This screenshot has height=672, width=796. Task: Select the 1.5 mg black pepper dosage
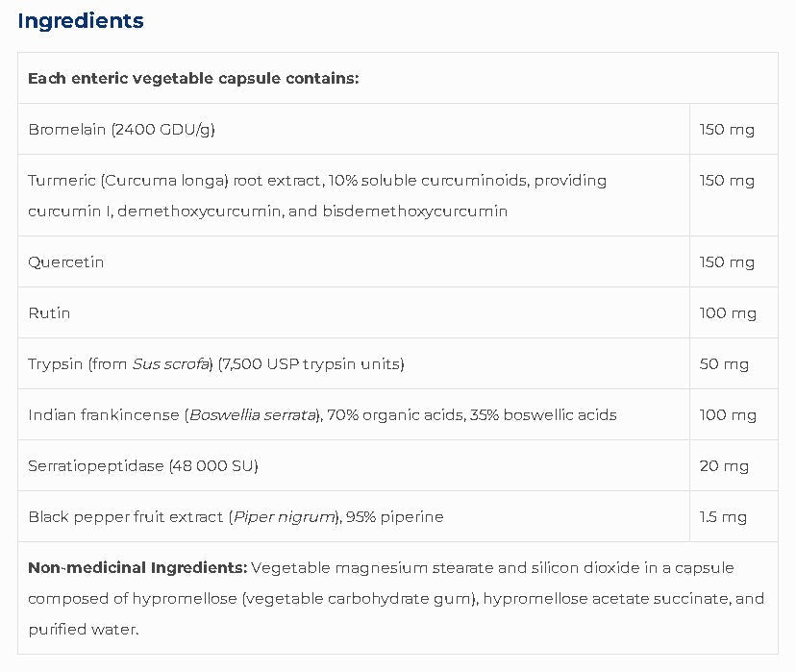pos(723,516)
